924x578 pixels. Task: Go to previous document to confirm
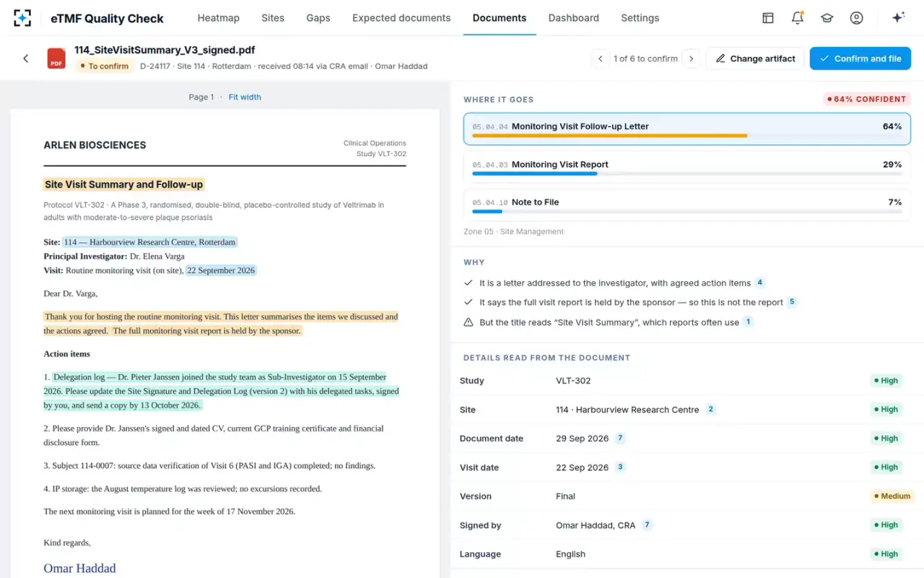(600, 59)
